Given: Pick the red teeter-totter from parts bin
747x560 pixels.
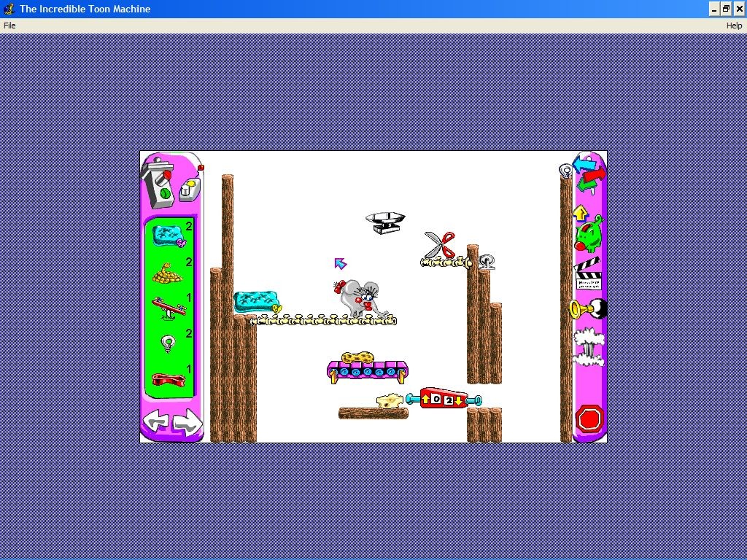Looking at the screenshot, I should pyautogui.click(x=169, y=308).
